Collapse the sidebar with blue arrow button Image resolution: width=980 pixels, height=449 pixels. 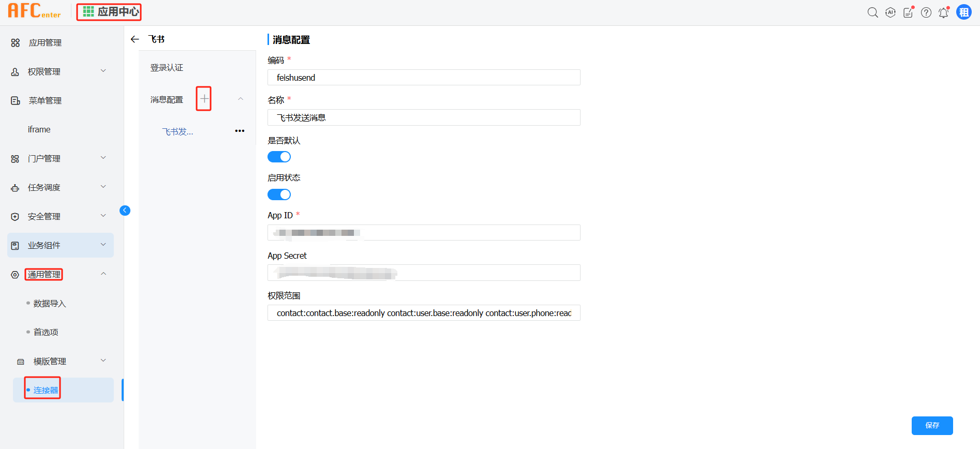pos(125,211)
